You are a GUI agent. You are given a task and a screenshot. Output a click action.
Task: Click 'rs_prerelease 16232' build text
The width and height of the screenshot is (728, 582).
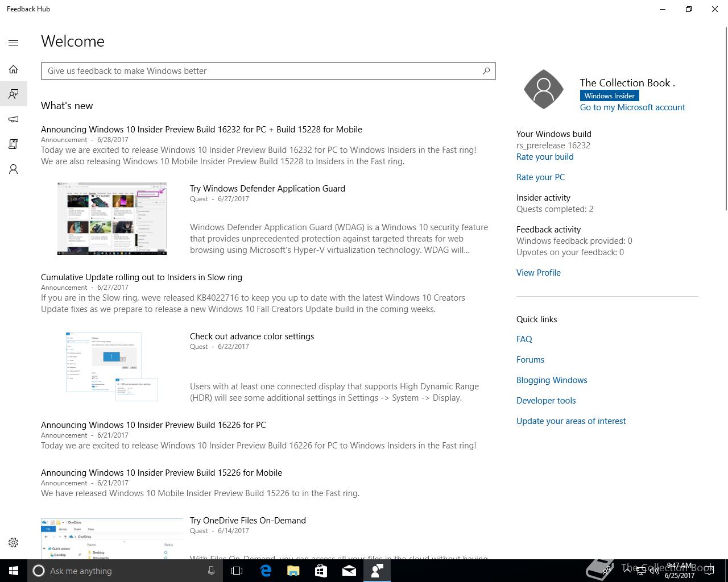click(x=553, y=145)
